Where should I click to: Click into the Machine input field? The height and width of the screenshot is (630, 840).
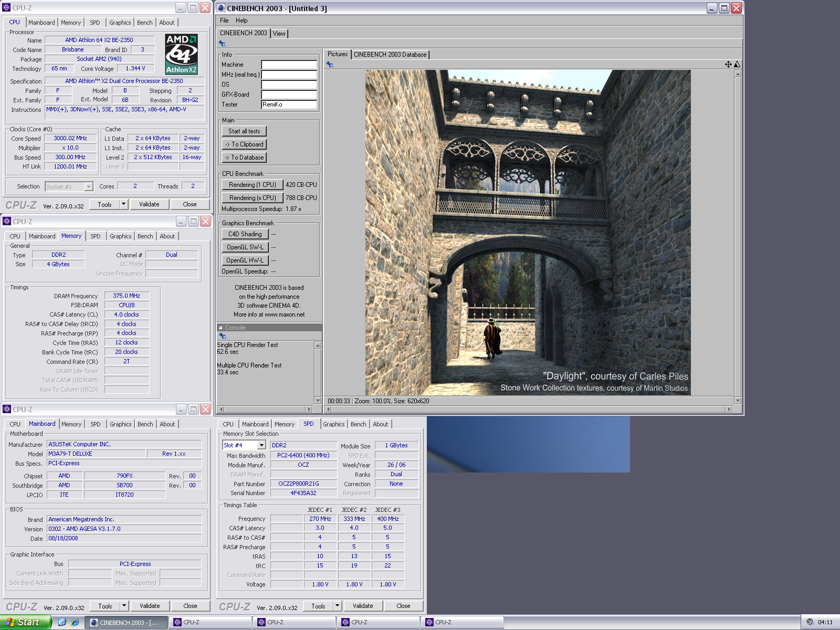click(x=289, y=65)
